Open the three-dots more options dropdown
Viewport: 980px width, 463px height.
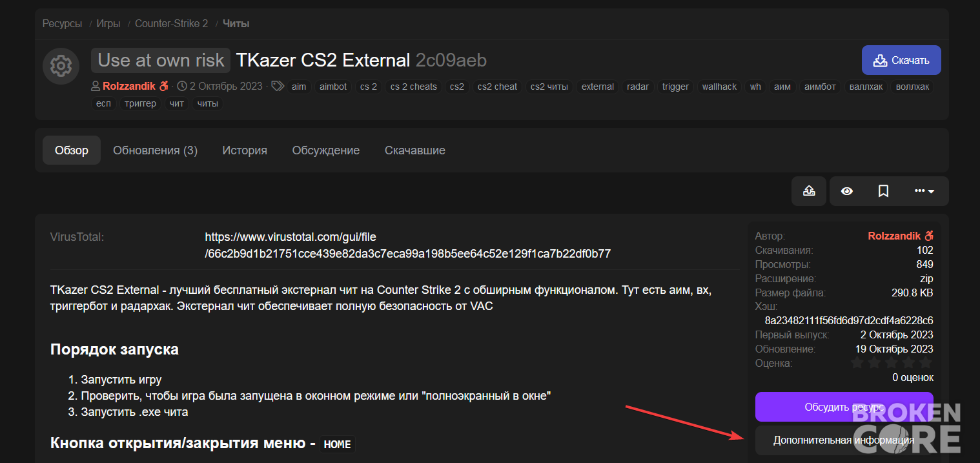click(x=924, y=191)
